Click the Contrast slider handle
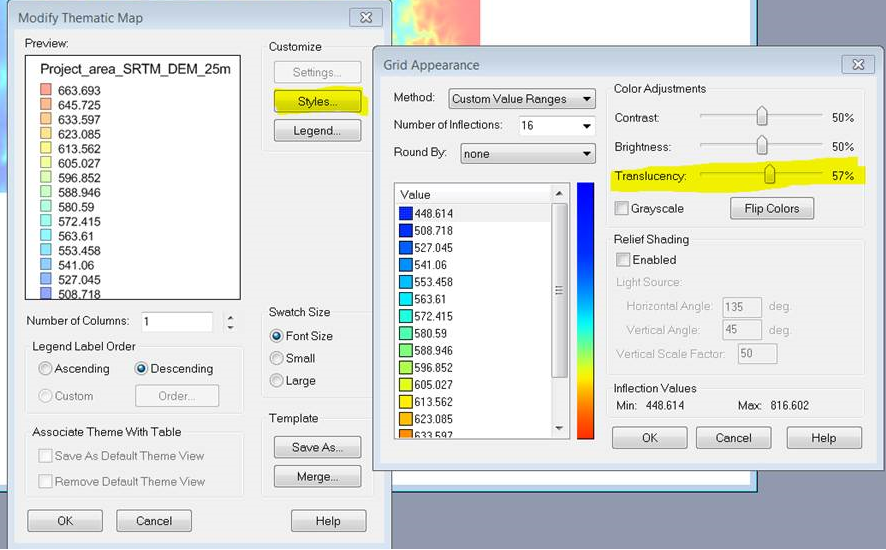Viewport: 886px width, 550px height. click(762, 116)
